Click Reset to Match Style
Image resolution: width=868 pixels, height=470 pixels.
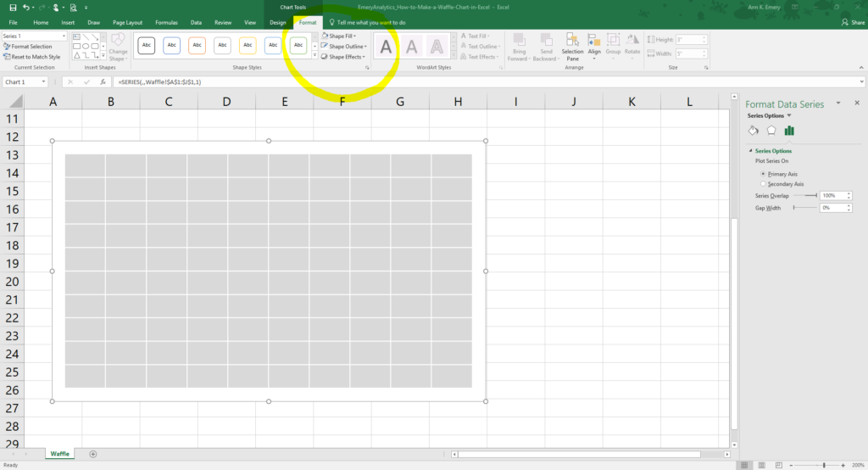[31, 57]
